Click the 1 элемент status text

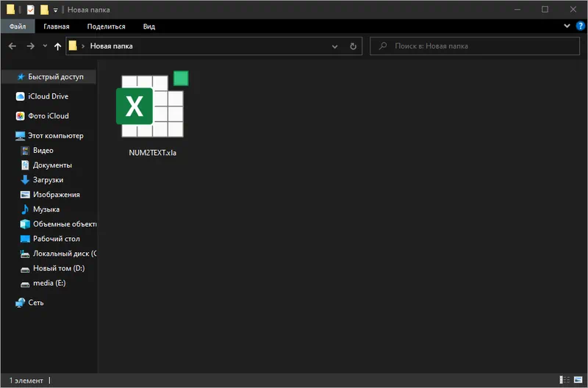pos(26,381)
